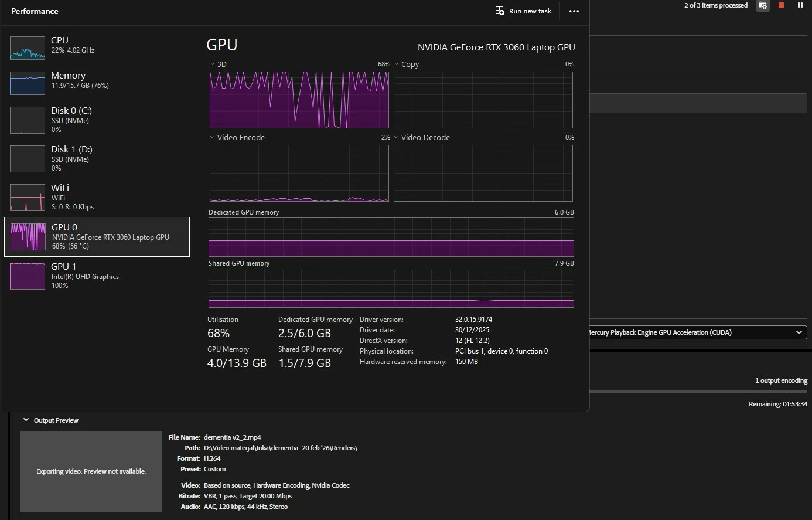The height and width of the screenshot is (520, 812).
Task: Select GPU 1 Intel UHD Graphics
Action: [x=97, y=276]
